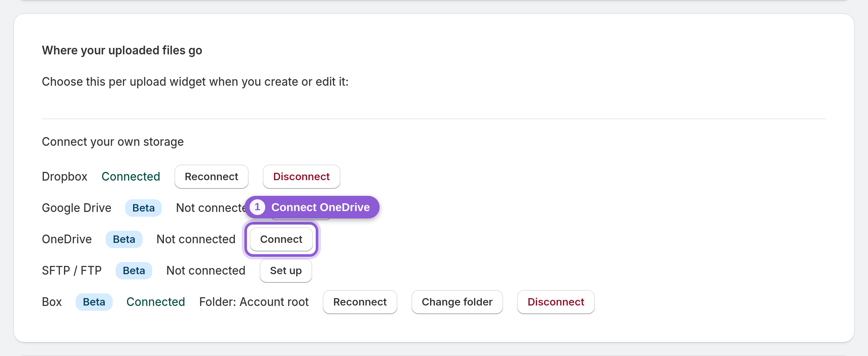Image resolution: width=868 pixels, height=356 pixels.
Task: Reconnect the Box storage
Action: point(360,302)
